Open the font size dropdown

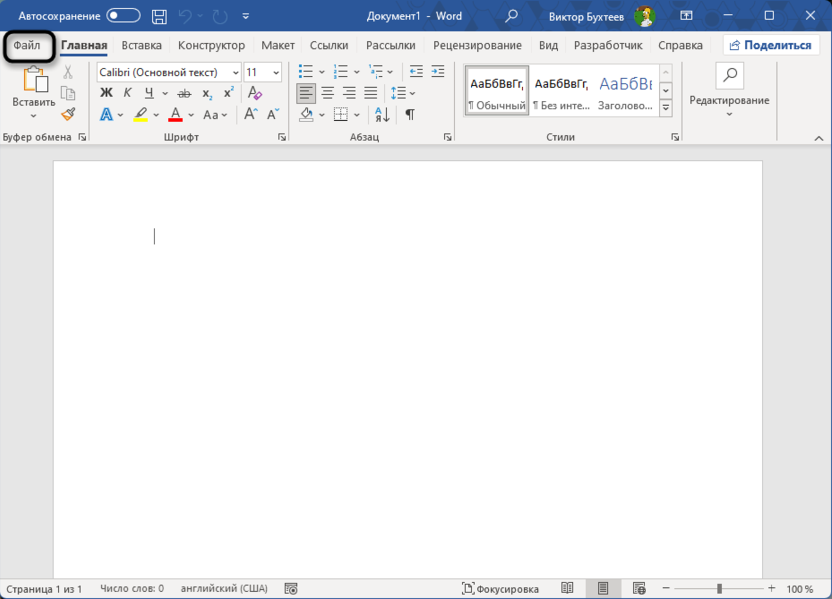262,72
